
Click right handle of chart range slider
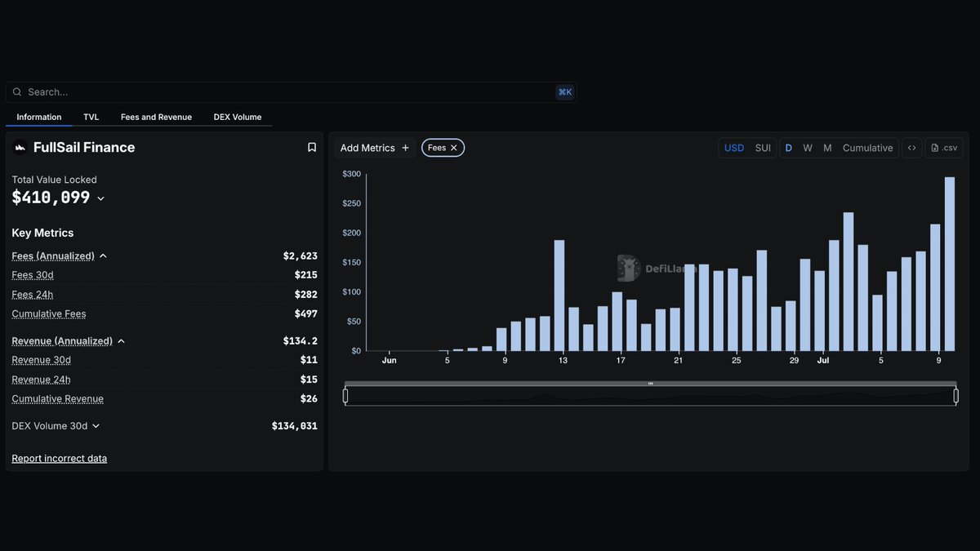coord(955,396)
